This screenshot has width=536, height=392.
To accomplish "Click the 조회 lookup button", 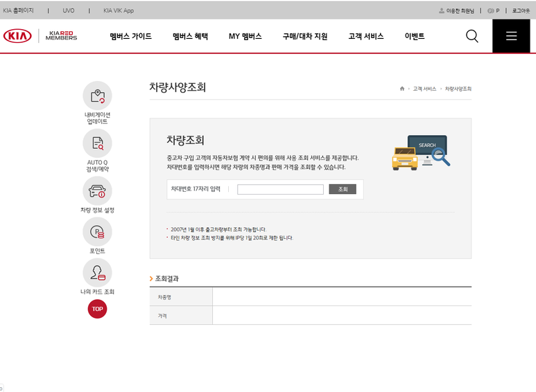I will pyautogui.click(x=343, y=189).
